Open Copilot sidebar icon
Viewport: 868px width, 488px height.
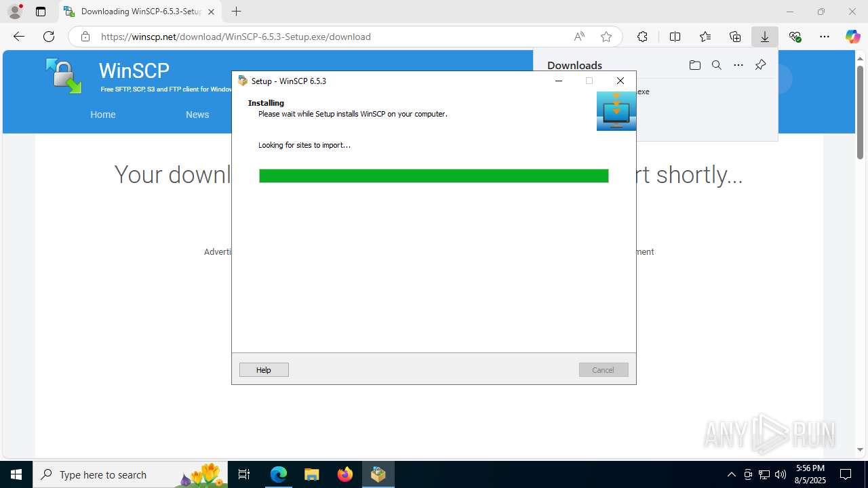coord(852,37)
